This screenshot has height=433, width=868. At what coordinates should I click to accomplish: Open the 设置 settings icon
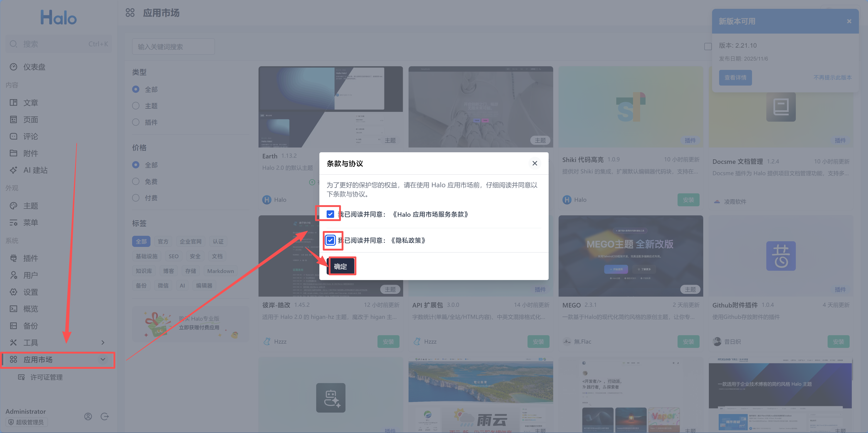pyautogui.click(x=13, y=292)
